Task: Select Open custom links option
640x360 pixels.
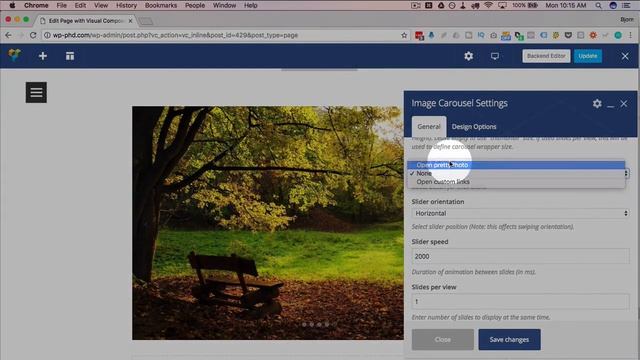Action: (x=516, y=182)
